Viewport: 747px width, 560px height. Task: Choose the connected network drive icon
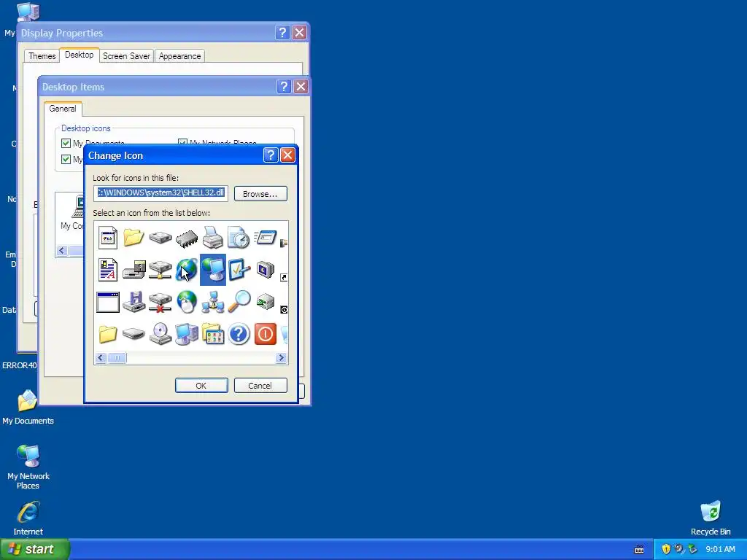[x=160, y=270]
